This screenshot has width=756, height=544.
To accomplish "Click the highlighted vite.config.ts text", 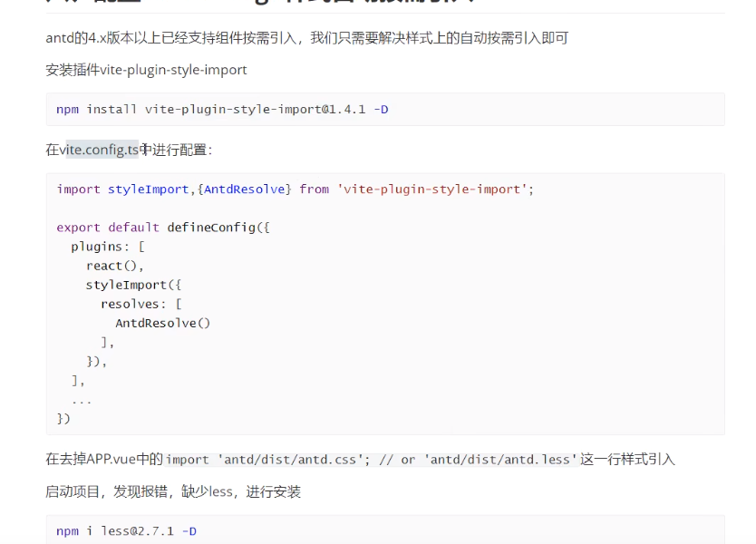I will click(x=102, y=150).
